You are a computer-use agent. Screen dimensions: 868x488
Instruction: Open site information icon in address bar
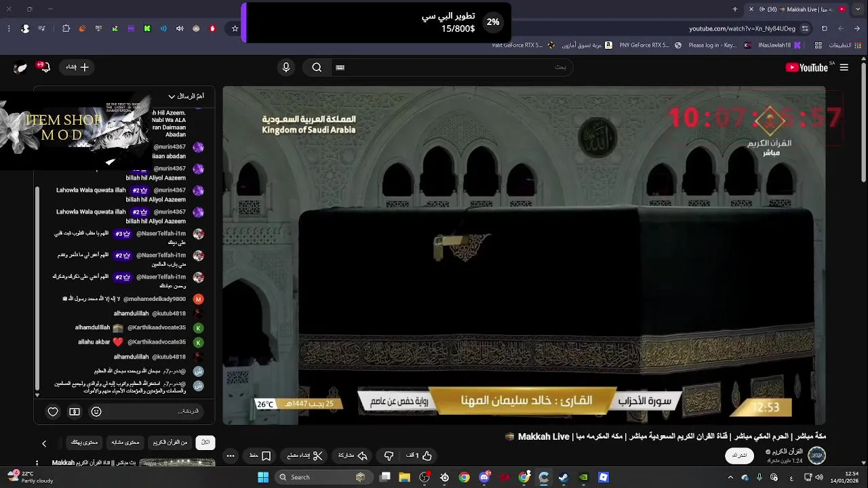[805, 28]
